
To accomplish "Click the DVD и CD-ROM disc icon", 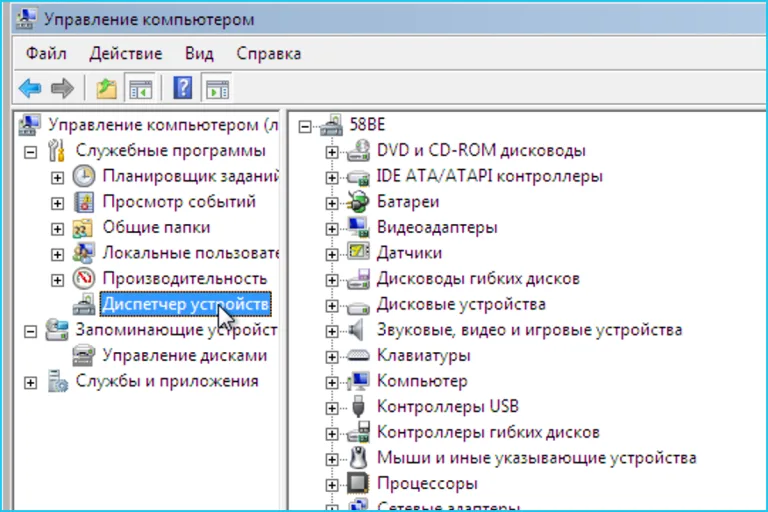I will click(359, 150).
